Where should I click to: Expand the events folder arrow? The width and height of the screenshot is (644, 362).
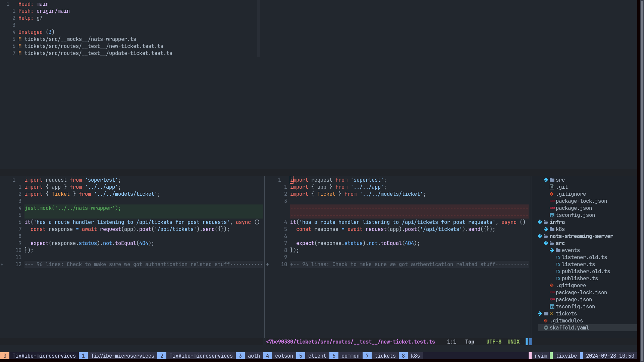click(x=552, y=250)
